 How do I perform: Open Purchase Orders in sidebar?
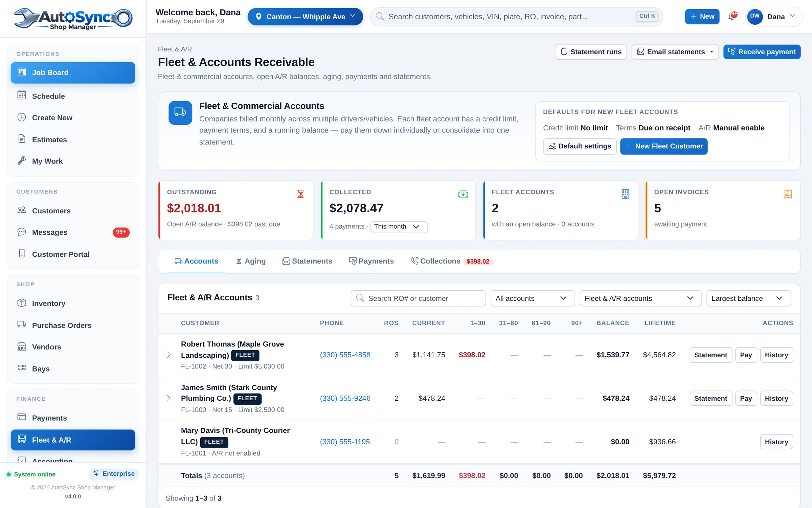tap(73, 325)
